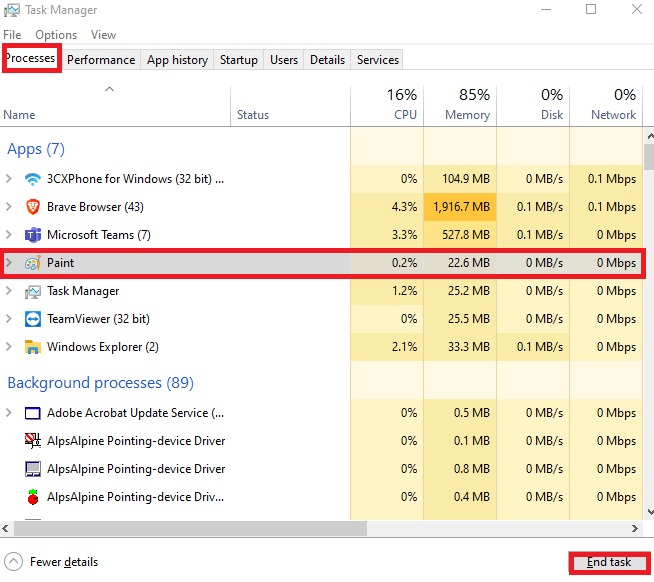The image size is (654, 582).
Task: Open the File menu
Action: [x=12, y=35]
